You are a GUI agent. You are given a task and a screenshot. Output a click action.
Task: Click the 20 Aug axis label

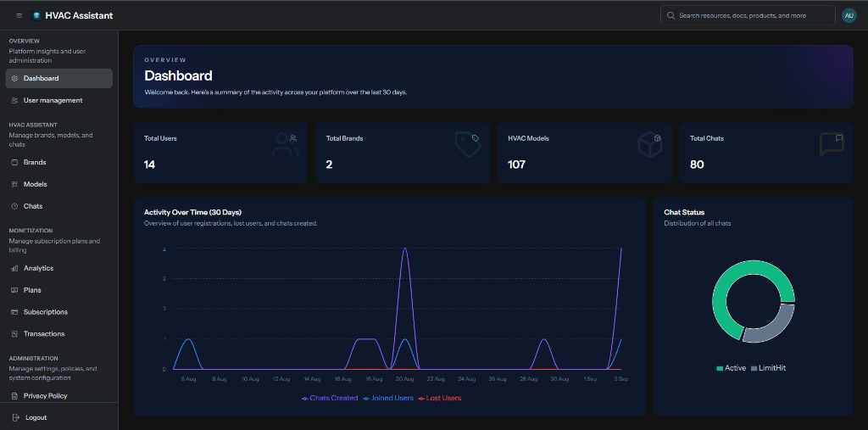point(405,380)
